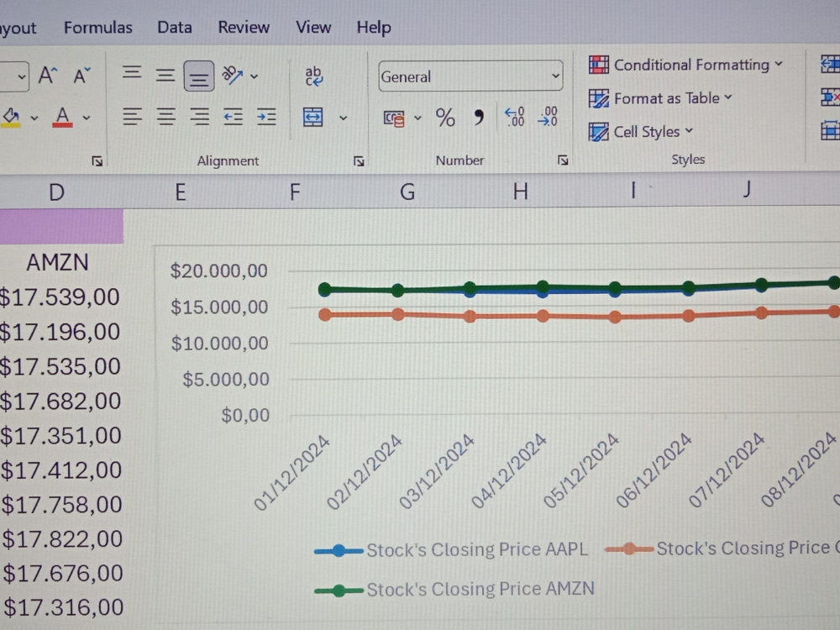Open Cell Styles menu
This screenshot has height=630, width=840.
[641, 131]
